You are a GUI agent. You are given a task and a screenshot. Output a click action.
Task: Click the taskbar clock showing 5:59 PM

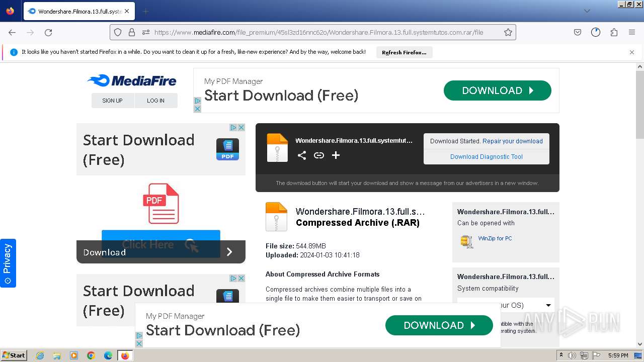618,355
